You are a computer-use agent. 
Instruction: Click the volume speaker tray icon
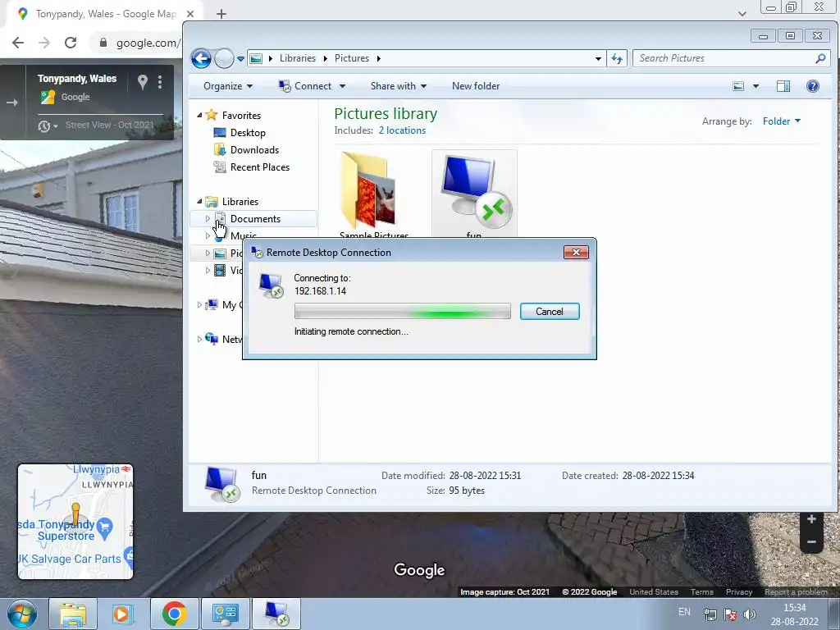pyautogui.click(x=750, y=614)
